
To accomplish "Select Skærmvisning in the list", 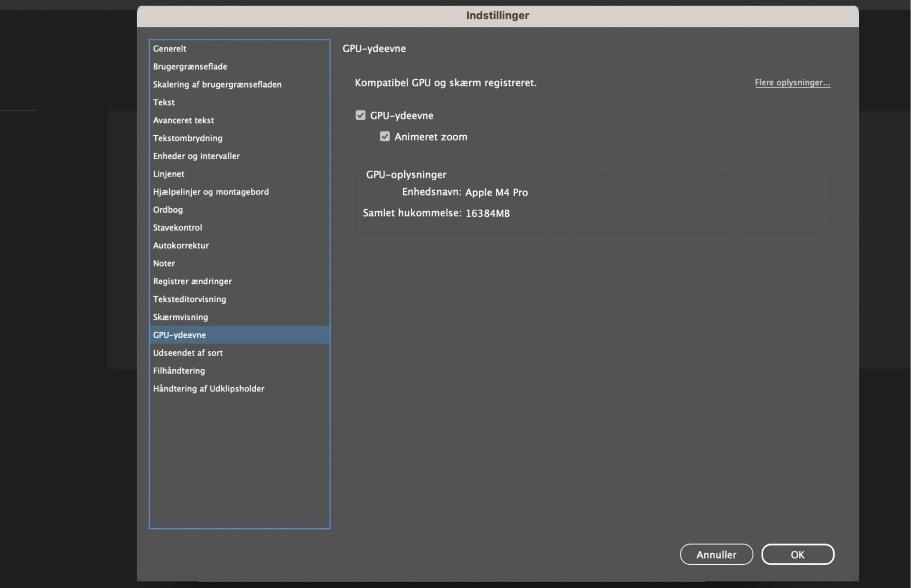I will pos(180,317).
